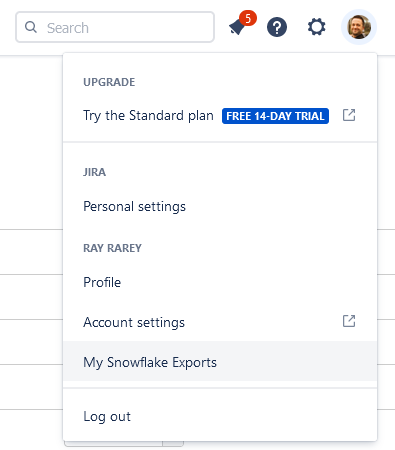Open Personal settings
The width and height of the screenshot is (395, 450).
click(x=220, y=206)
